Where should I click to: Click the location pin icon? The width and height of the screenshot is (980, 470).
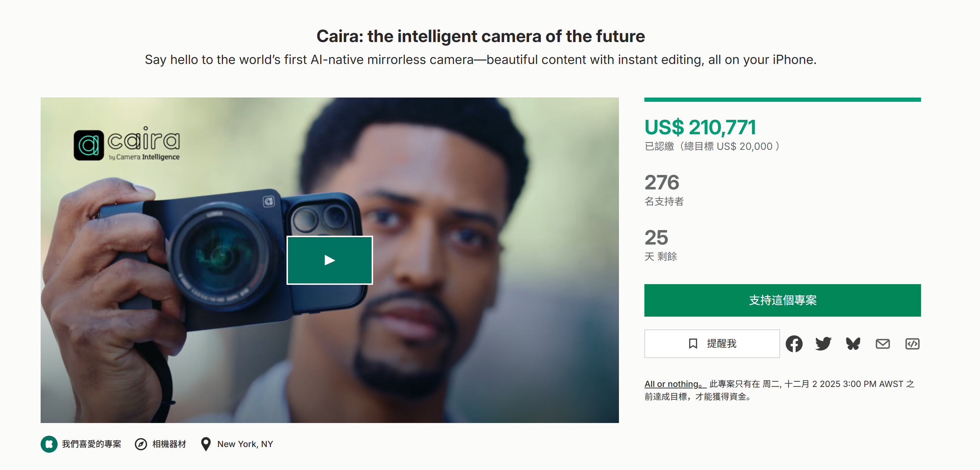pyautogui.click(x=206, y=444)
